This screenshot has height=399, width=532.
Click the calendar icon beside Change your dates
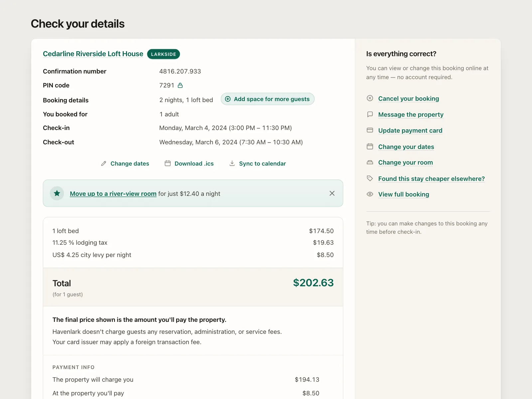[370, 146]
